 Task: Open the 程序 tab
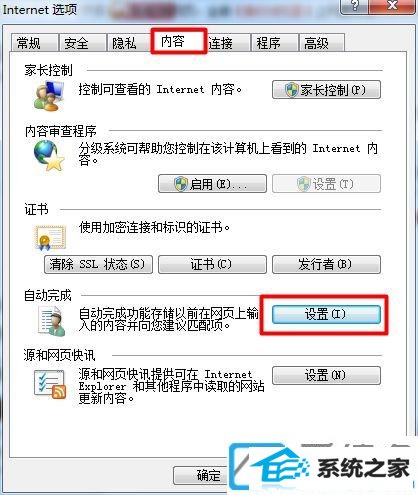[x=274, y=43]
